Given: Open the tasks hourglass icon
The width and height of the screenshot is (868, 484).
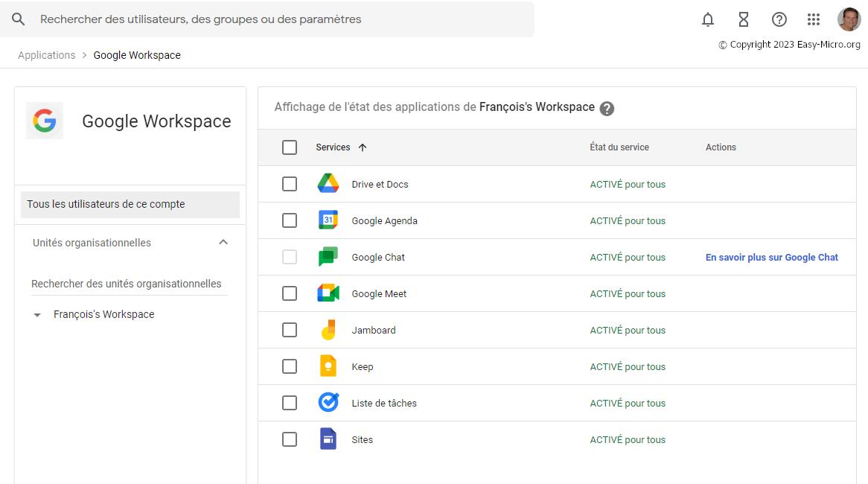Looking at the screenshot, I should tap(744, 20).
